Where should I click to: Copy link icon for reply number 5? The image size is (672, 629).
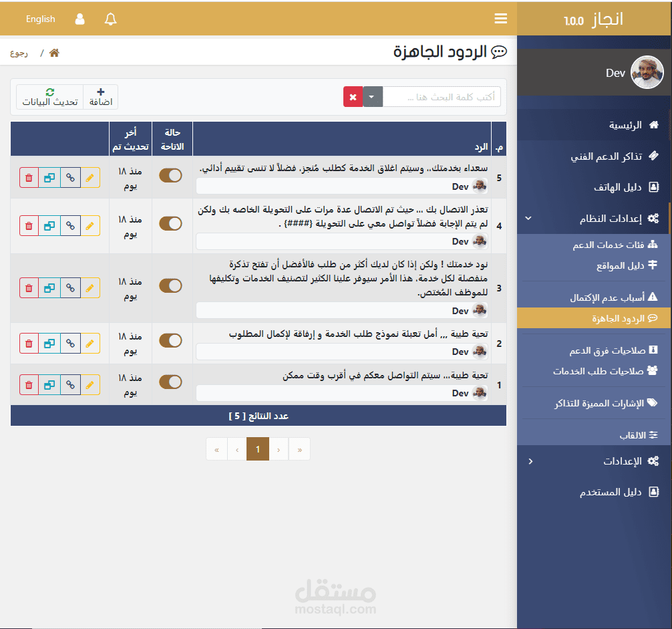[70, 178]
